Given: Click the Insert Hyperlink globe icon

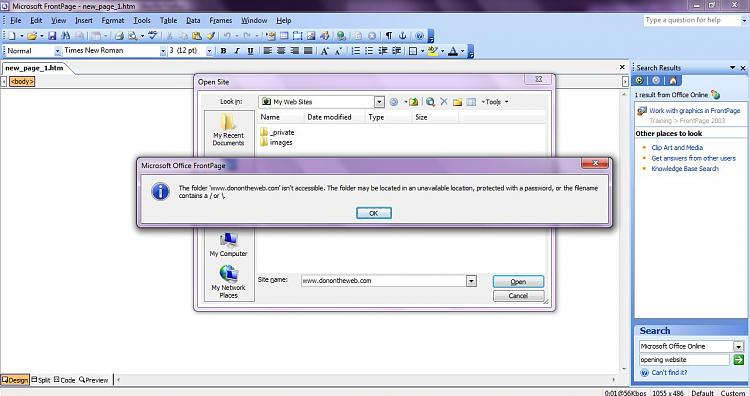Looking at the screenshot, I should (x=341, y=36).
